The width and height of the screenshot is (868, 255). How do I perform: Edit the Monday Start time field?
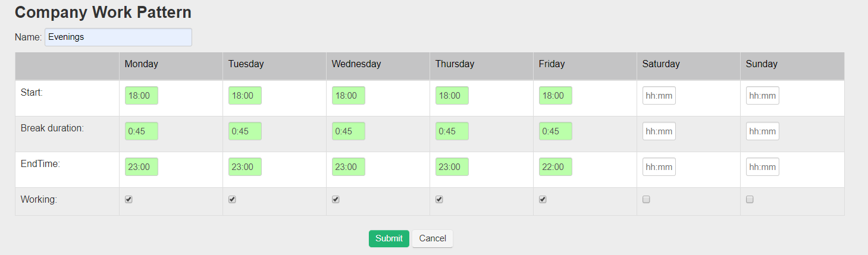click(x=142, y=96)
